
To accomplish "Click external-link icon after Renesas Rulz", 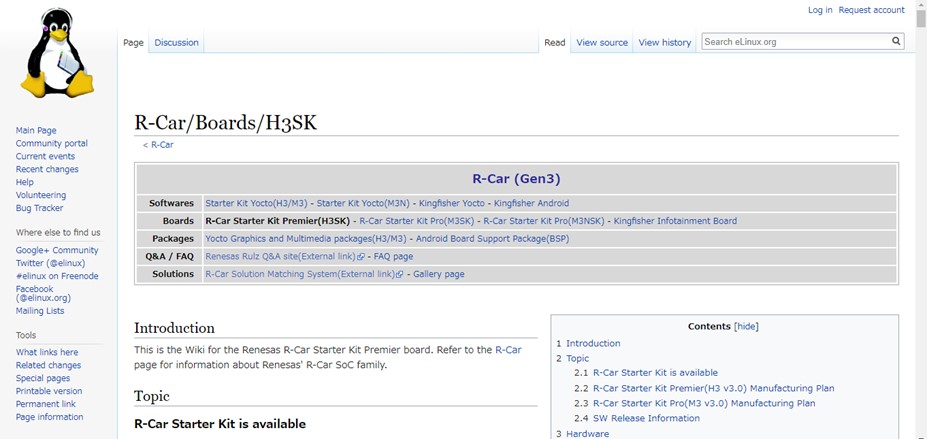I will point(361,257).
